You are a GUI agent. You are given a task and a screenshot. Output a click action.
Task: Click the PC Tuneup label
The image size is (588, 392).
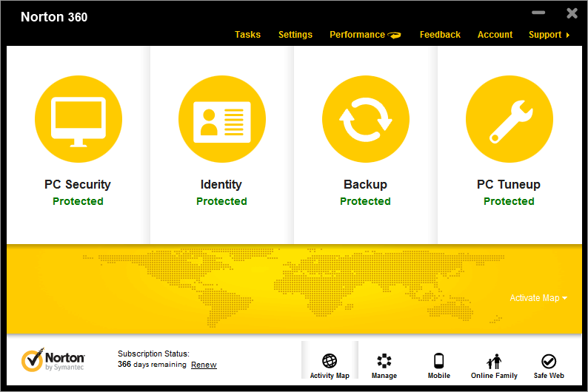pos(509,184)
